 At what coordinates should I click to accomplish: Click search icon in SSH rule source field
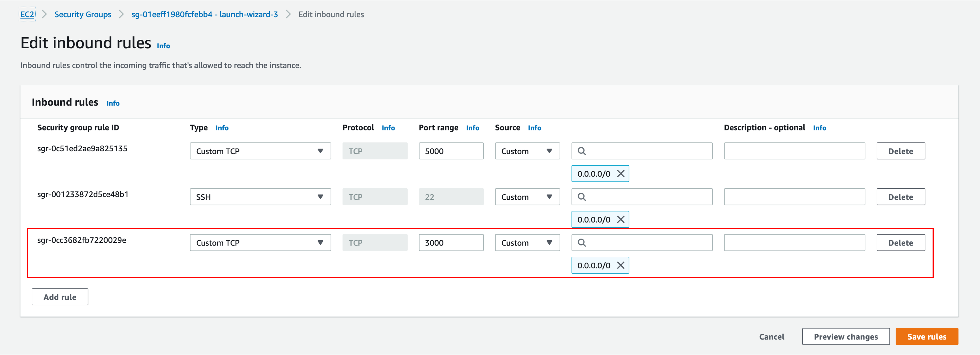coord(582,197)
